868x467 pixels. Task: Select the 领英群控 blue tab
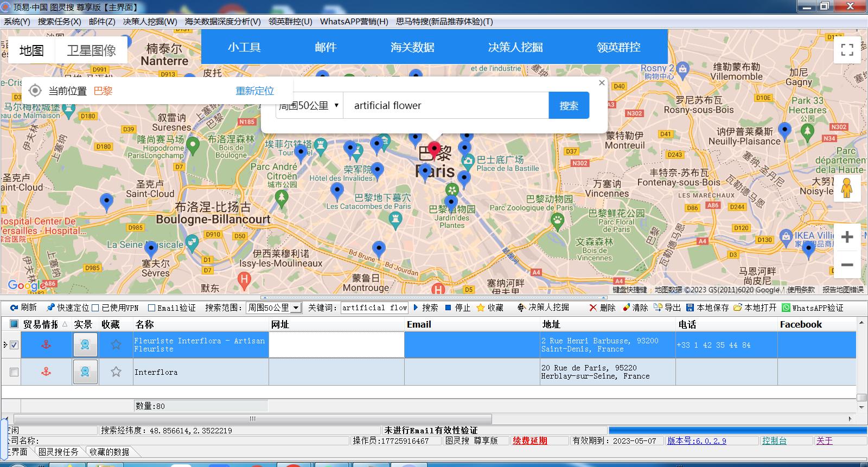(x=618, y=47)
